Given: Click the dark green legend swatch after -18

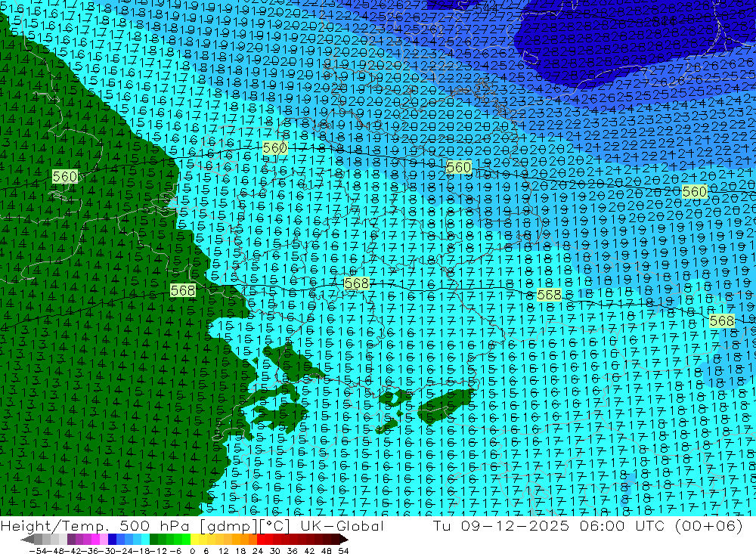Looking at the screenshot, I should pyautogui.click(x=153, y=540).
